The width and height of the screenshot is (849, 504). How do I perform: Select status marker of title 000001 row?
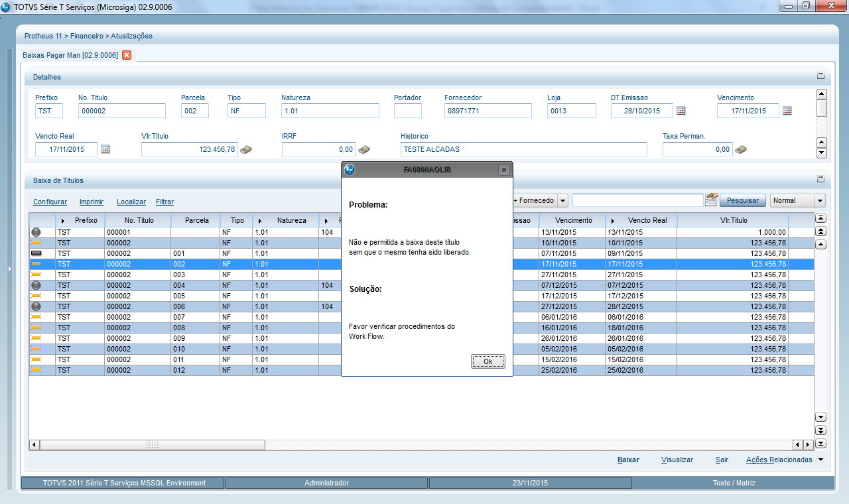pos(36,232)
